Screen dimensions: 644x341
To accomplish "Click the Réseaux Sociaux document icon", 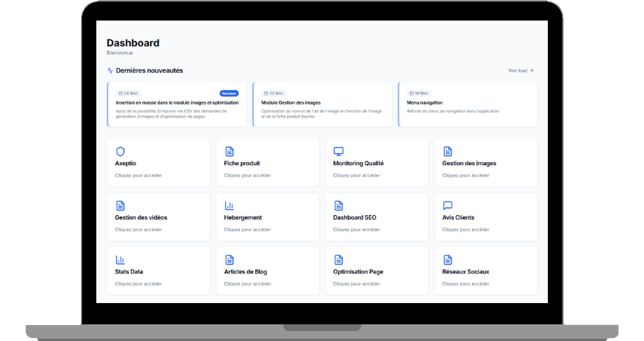I will click(x=447, y=260).
